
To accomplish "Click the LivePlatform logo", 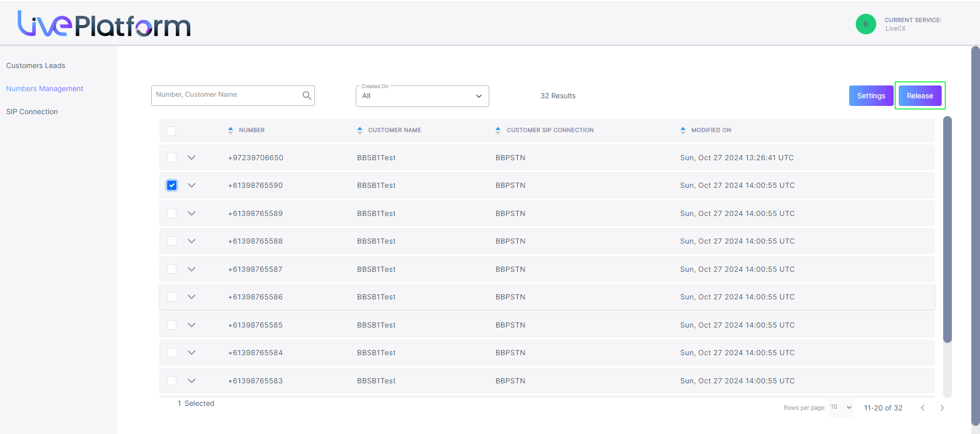I will coord(104,24).
